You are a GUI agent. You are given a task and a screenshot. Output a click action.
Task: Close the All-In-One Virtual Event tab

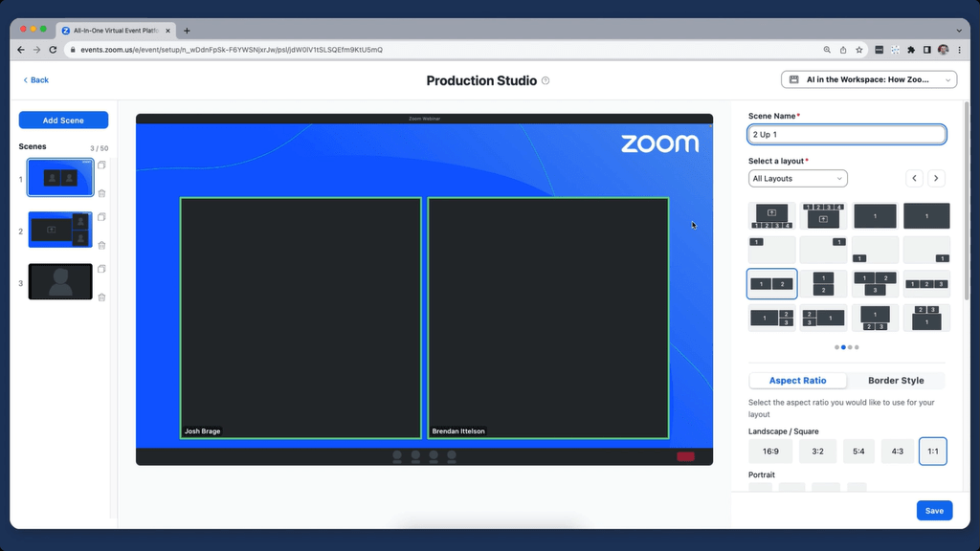click(167, 31)
